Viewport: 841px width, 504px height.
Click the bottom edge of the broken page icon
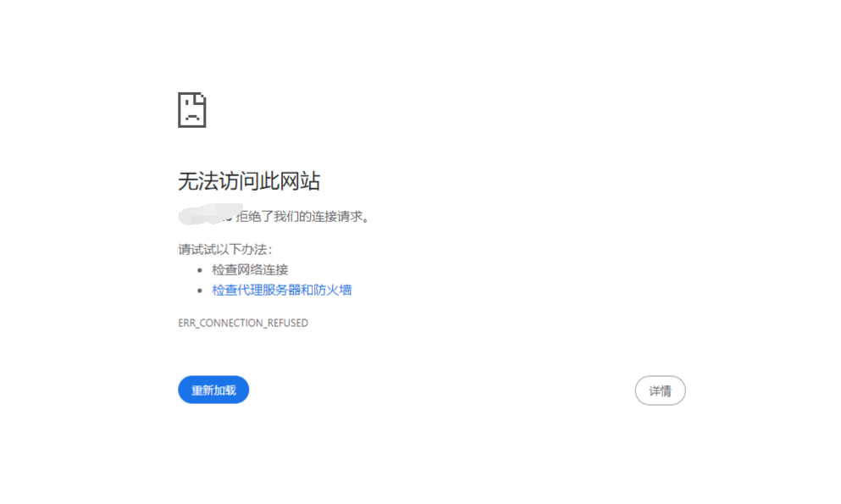click(192, 125)
